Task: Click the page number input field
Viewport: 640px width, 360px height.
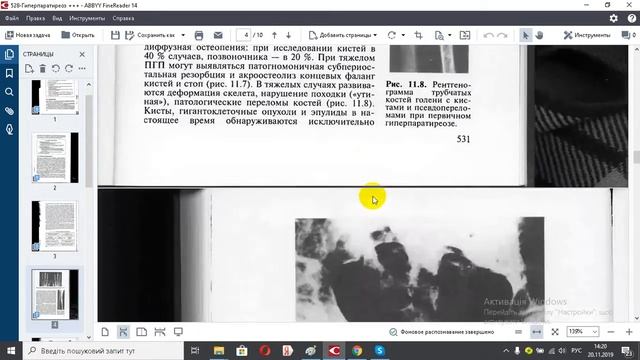Action: [243, 35]
